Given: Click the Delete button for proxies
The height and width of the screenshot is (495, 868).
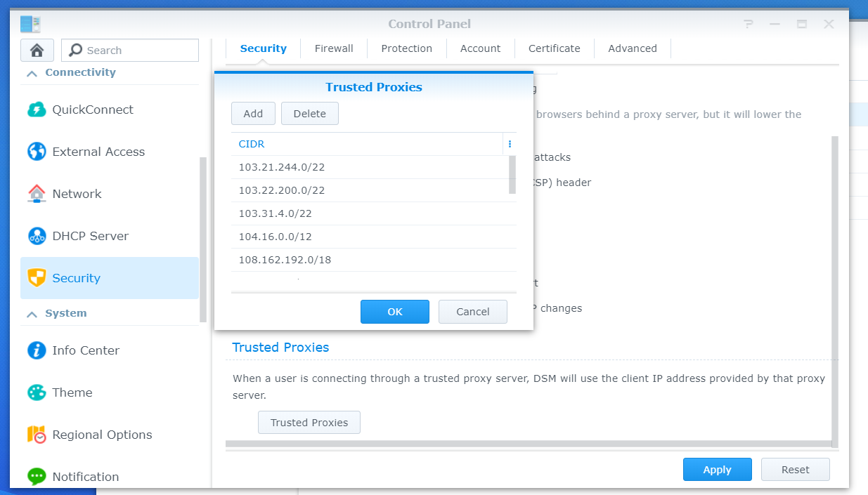Looking at the screenshot, I should click(x=310, y=114).
